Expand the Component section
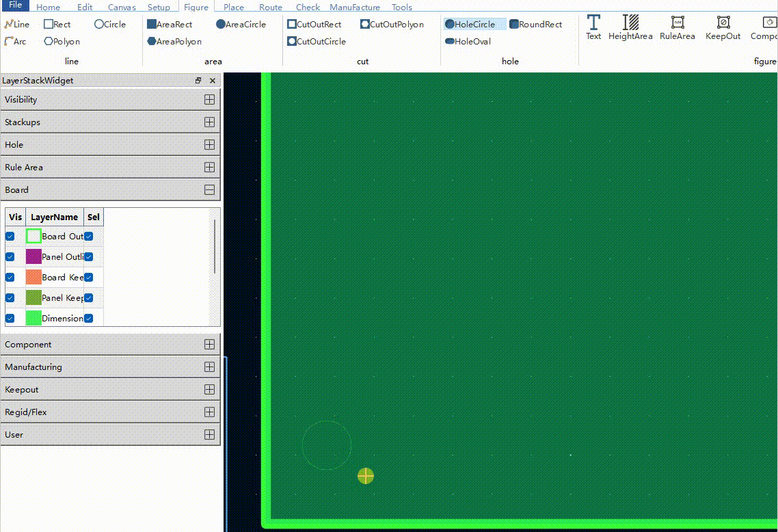This screenshot has width=778, height=532. tap(209, 345)
